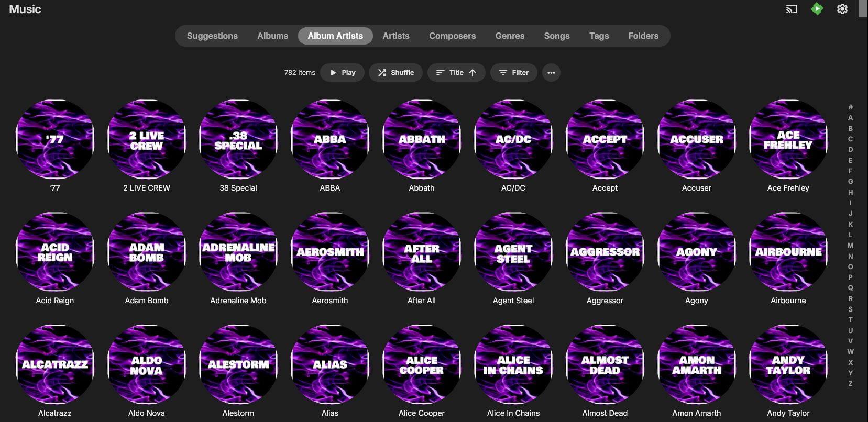The image size is (868, 422).
Task: Jump to letter P in alphabet index
Action: pos(850,277)
